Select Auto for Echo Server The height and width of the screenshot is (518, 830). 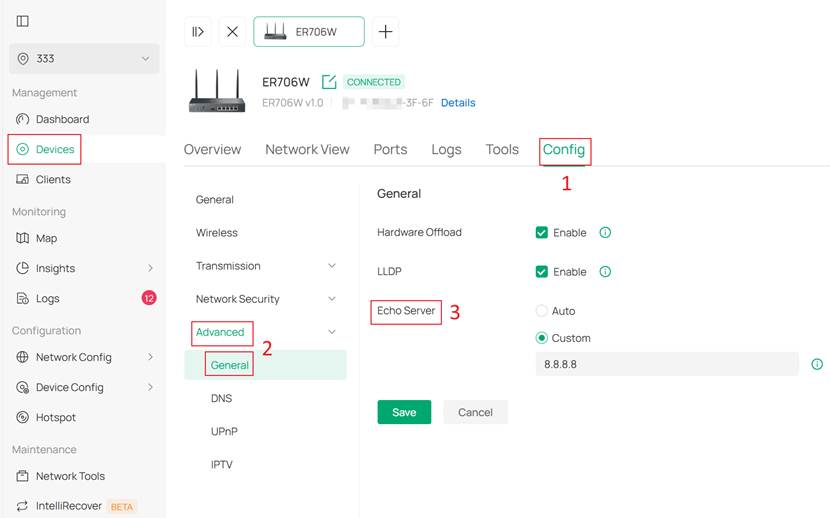pos(542,311)
